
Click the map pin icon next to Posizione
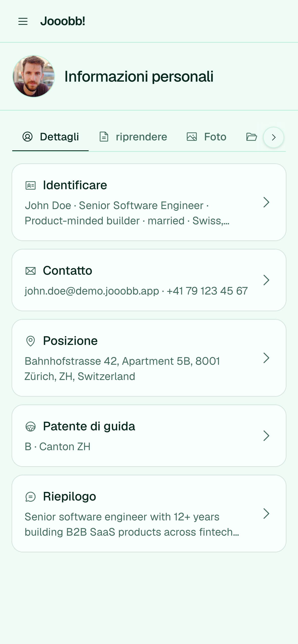click(31, 341)
